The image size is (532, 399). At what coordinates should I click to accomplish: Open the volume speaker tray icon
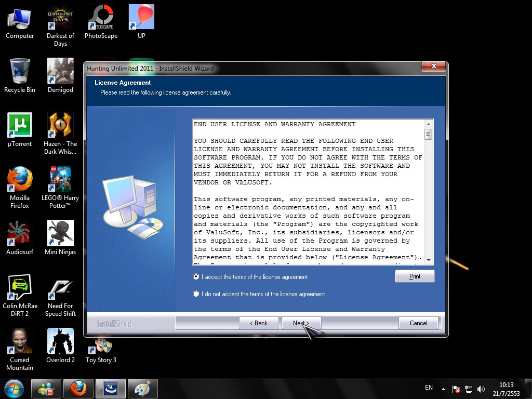(x=481, y=389)
